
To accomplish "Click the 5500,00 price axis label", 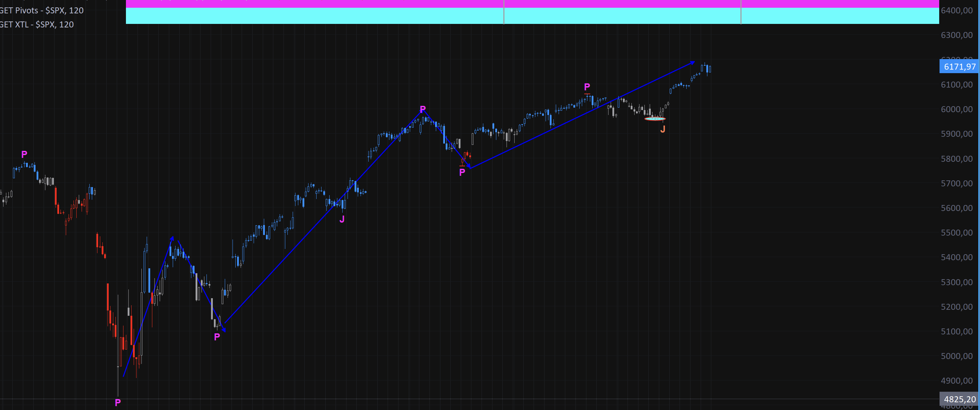I will 956,232.
